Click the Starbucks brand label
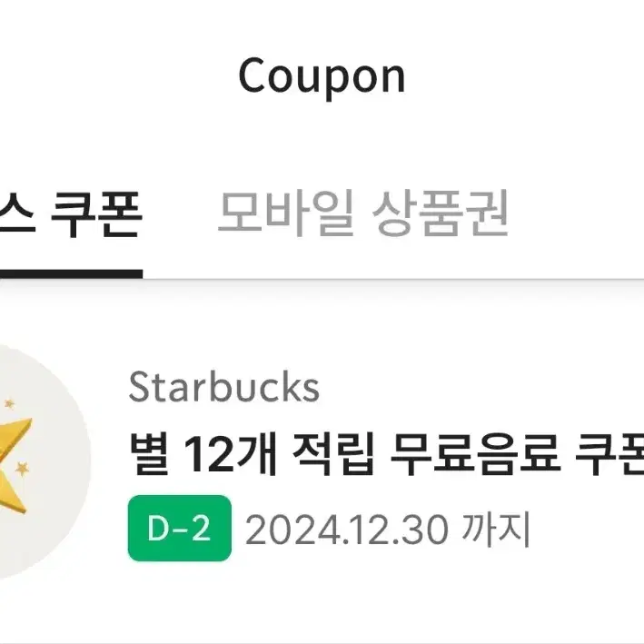644x644 pixels. coord(223,386)
